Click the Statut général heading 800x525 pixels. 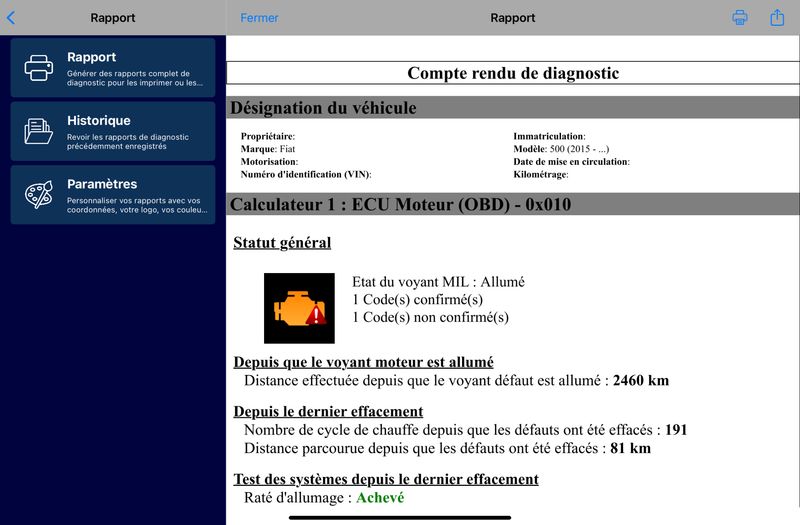coord(282,243)
